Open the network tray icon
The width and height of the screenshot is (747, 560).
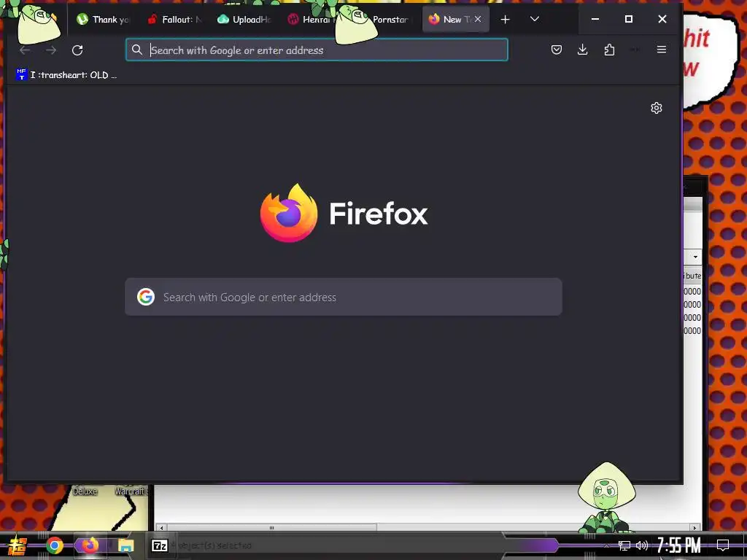coord(624,545)
